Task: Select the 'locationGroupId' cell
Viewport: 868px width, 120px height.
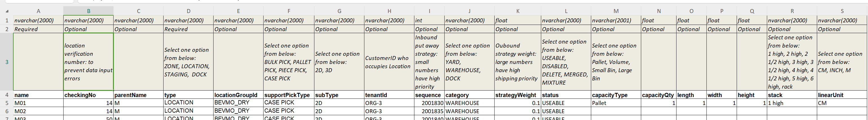Action: [x=238, y=95]
